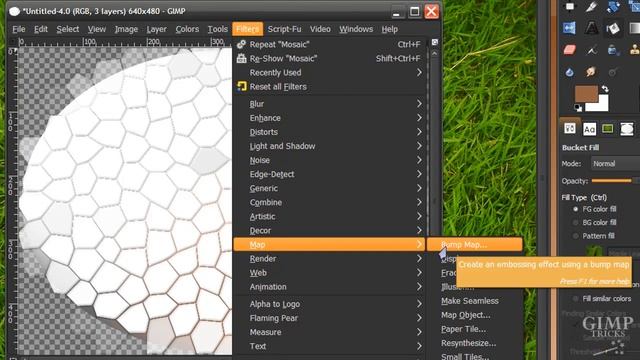Expand the Enhance submenu
The width and height of the screenshot is (640, 360).
330,118
